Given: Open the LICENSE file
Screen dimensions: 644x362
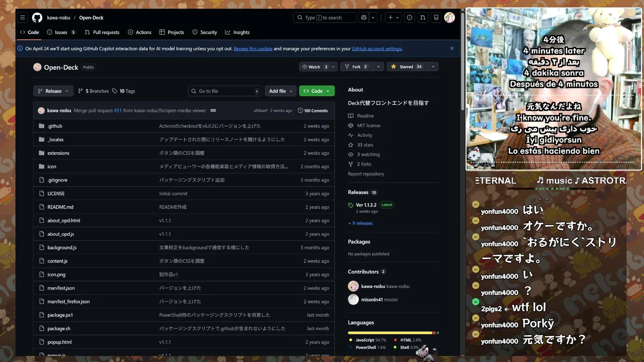Looking at the screenshot, I should (x=56, y=194).
